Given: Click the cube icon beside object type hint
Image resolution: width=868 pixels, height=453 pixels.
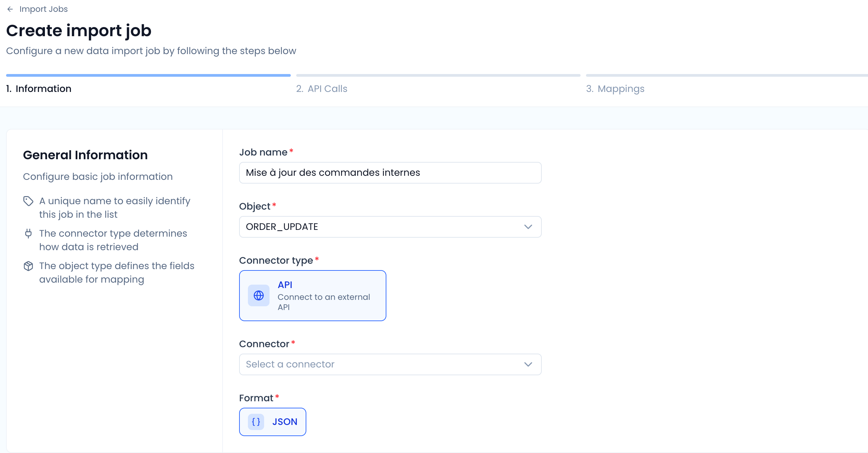Looking at the screenshot, I should pos(28,266).
